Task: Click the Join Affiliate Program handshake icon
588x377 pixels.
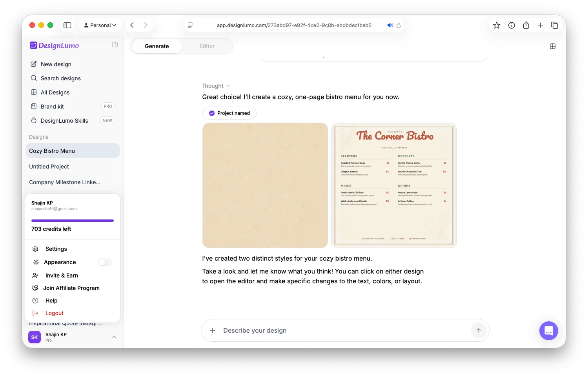Action: (x=35, y=288)
